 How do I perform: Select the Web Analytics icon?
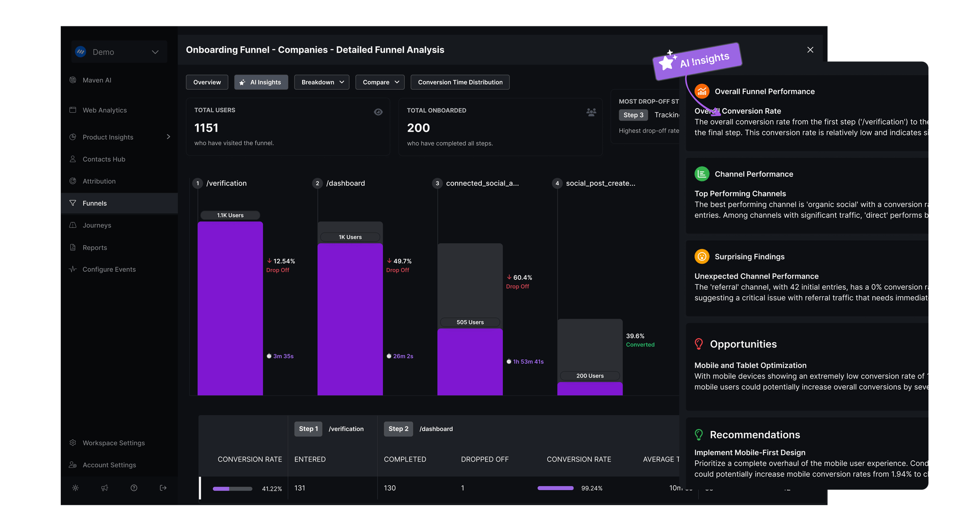(x=73, y=110)
